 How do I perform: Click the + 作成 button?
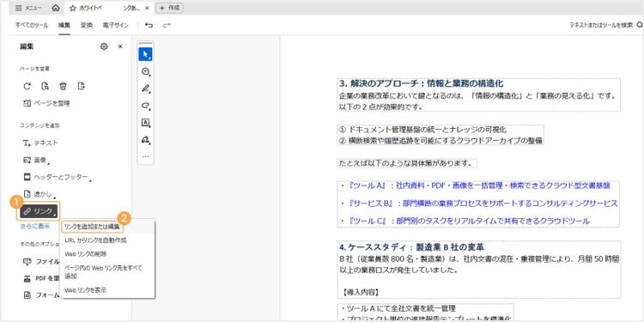tap(169, 8)
